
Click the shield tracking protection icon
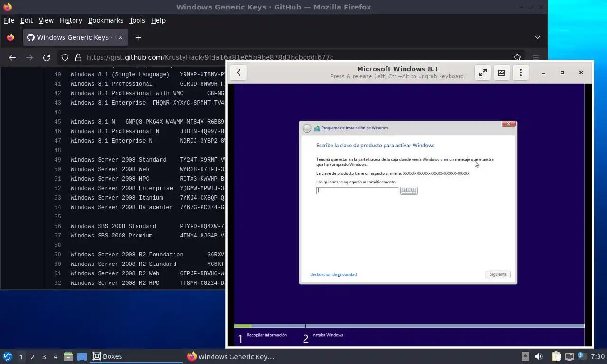[x=65, y=57]
